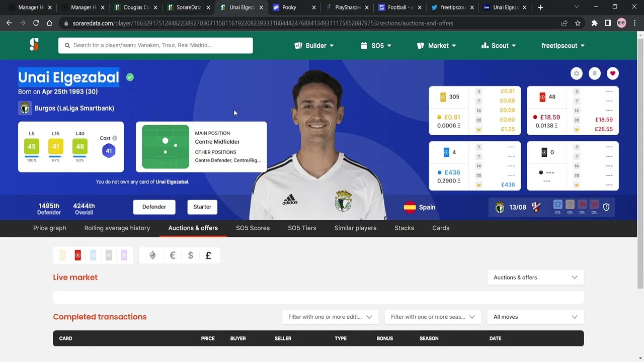Open the season filter dropdown

tap(433, 317)
